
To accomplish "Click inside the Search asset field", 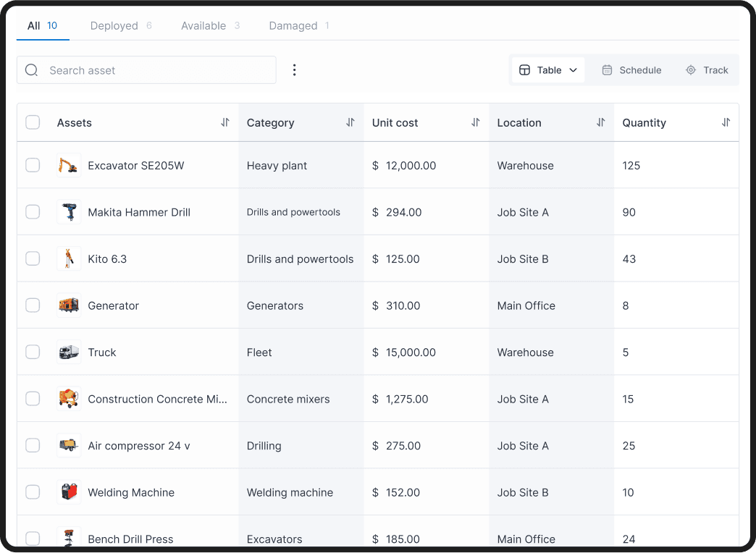I will (145, 69).
